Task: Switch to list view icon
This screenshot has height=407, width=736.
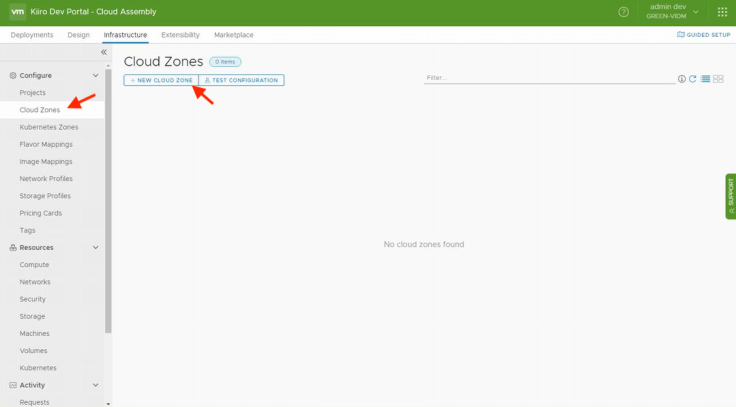Action: [x=705, y=79]
